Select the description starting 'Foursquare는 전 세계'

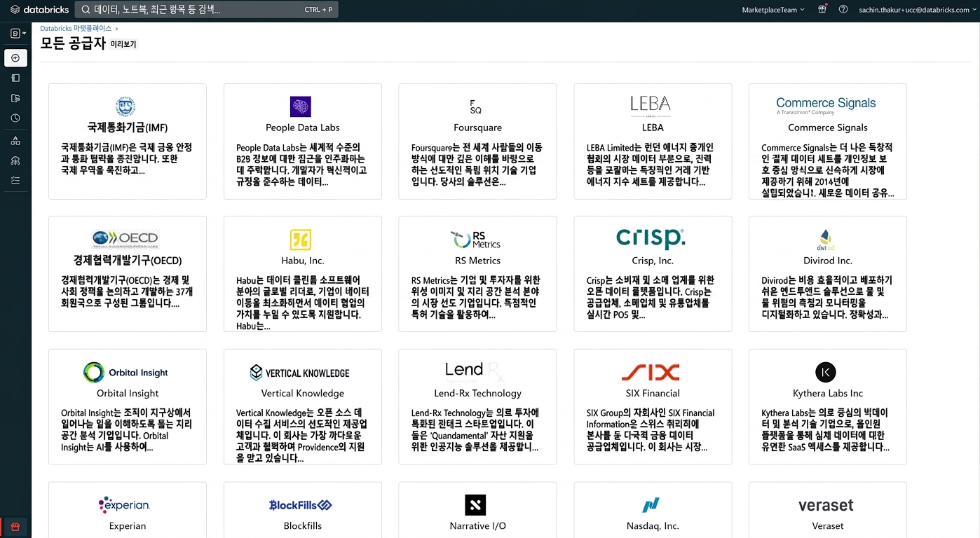point(477,165)
